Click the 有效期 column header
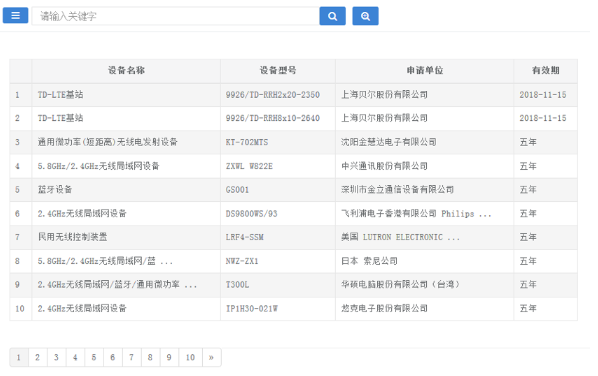This screenshot has width=598, height=376. coord(545,71)
